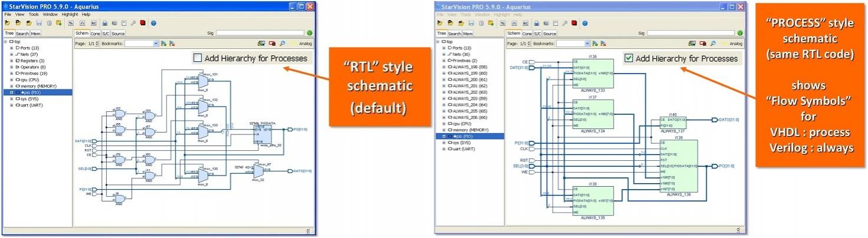Click the add-bookmark icon in PROCESS-style window
This screenshot has height=238, width=868.
tap(595, 44)
